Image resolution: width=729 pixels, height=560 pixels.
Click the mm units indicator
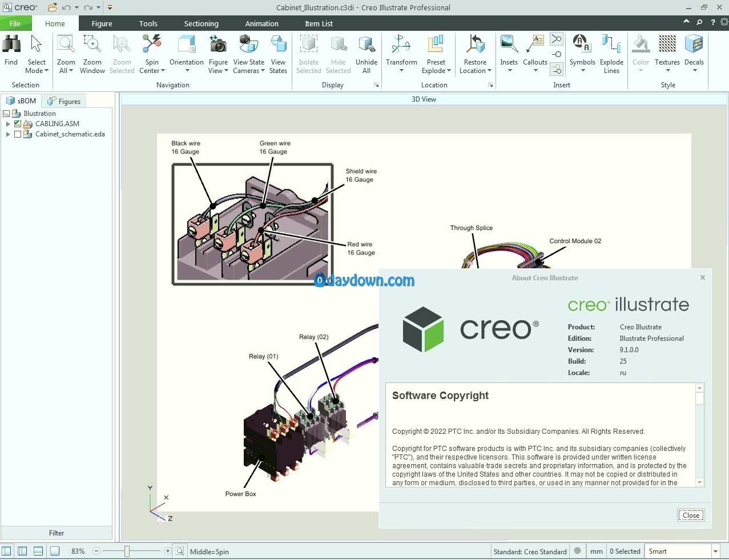pos(596,551)
